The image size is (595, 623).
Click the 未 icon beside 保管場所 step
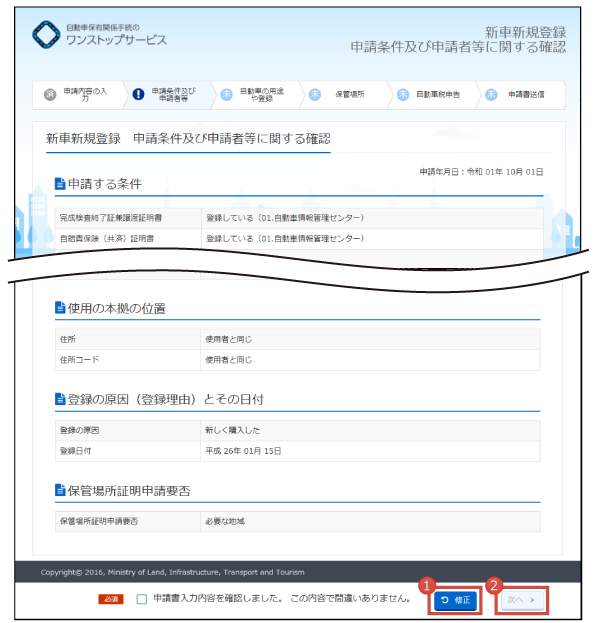click(x=315, y=94)
